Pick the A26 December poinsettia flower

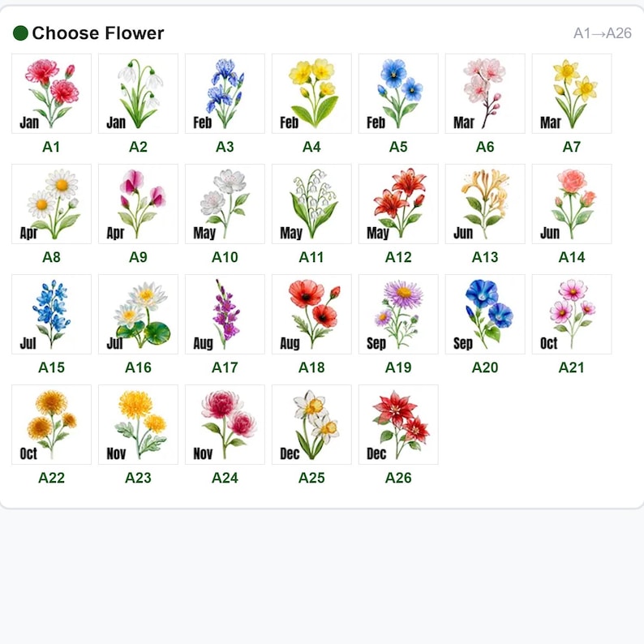pyautogui.click(x=398, y=425)
